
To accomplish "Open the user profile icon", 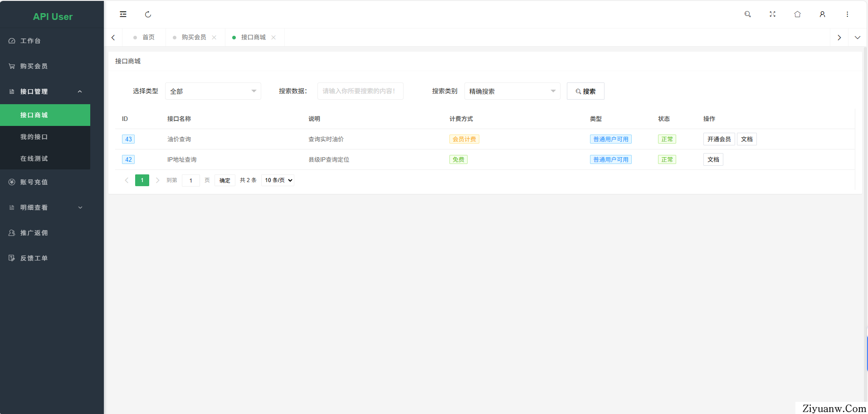I will (x=822, y=14).
